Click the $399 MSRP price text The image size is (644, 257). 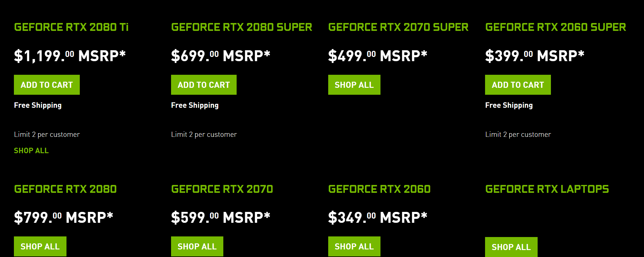tap(535, 56)
